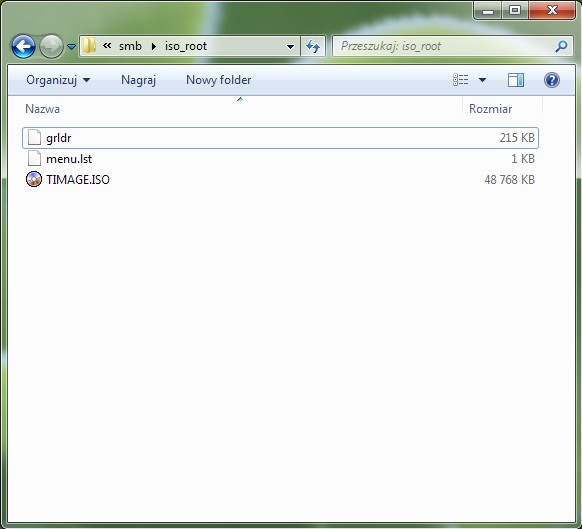Viewport: 582px width, 529px height.
Task: Click the search magnifier icon
Action: click(x=562, y=46)
